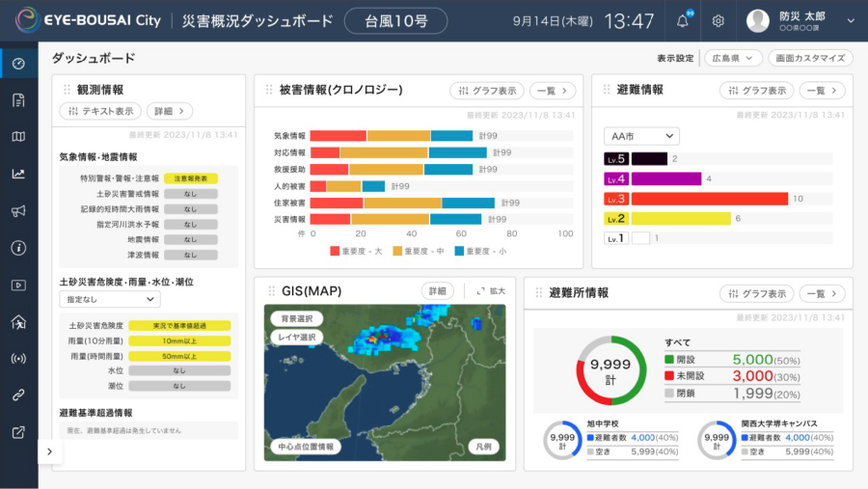The width and height of the screenshot is (868, 489).
Task: Open the megaphone announcement sidebar icon
Action: tap(18, 211)
